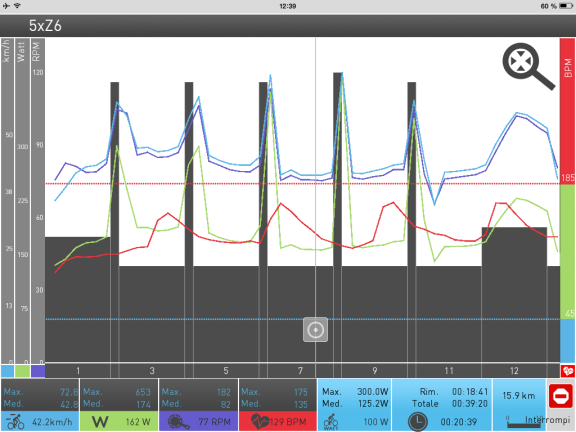Tap the heart rate icon beside segment bar
The image size is (576, 432).
568,371
